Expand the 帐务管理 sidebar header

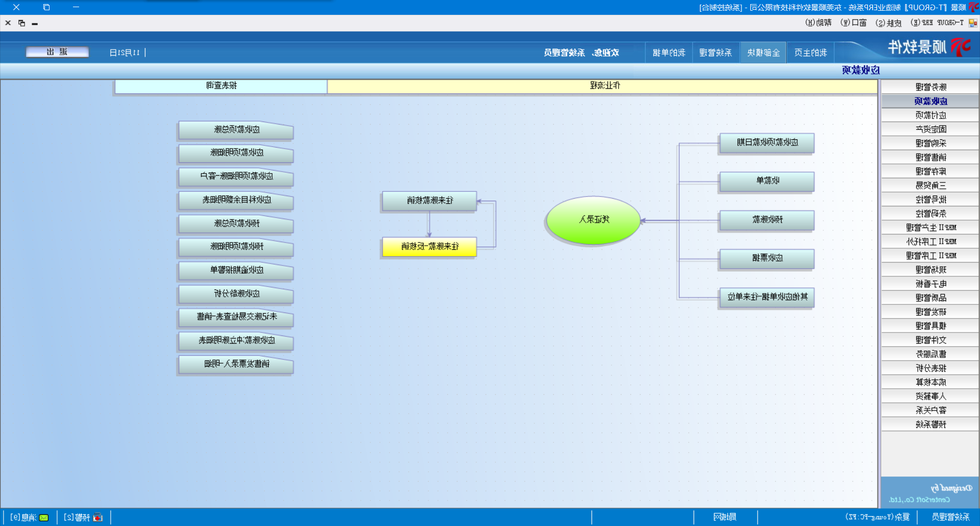[930, 87]
